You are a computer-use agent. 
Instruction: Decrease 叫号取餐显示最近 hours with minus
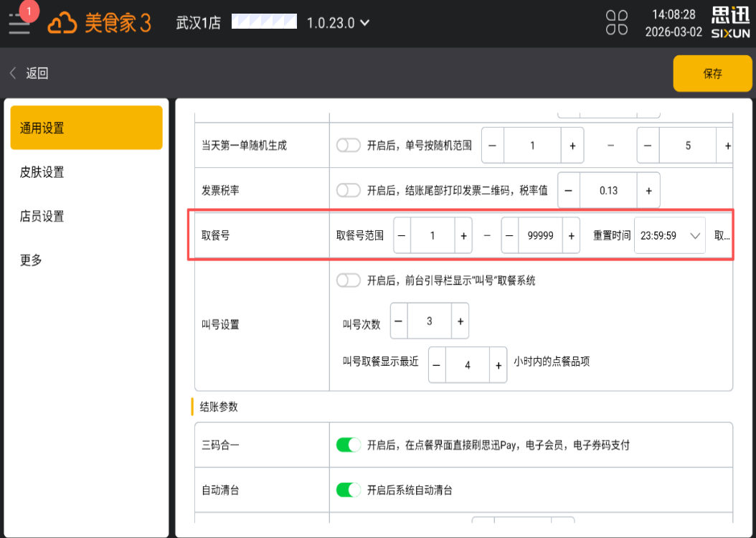pyautogui.click(x=437, y=365)
